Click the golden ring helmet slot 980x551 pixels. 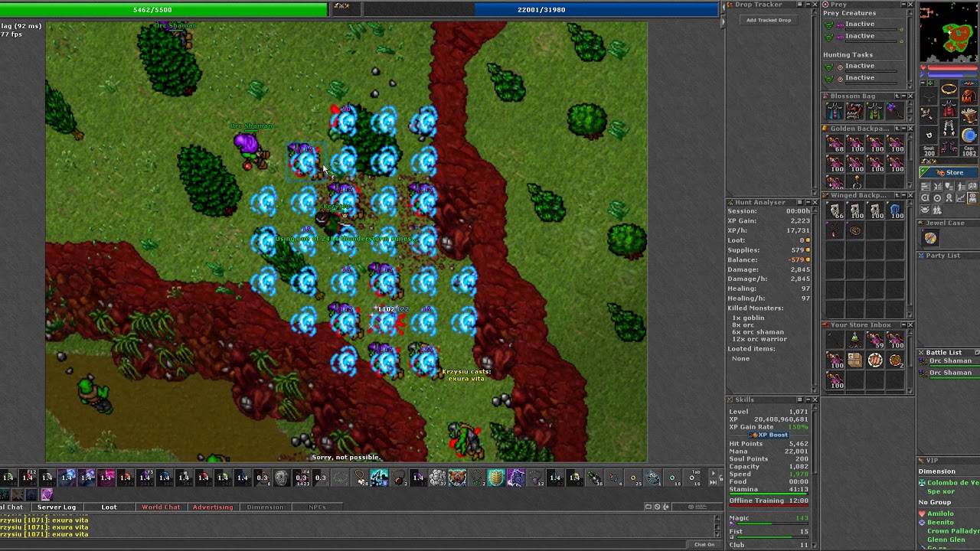point(949,90)
